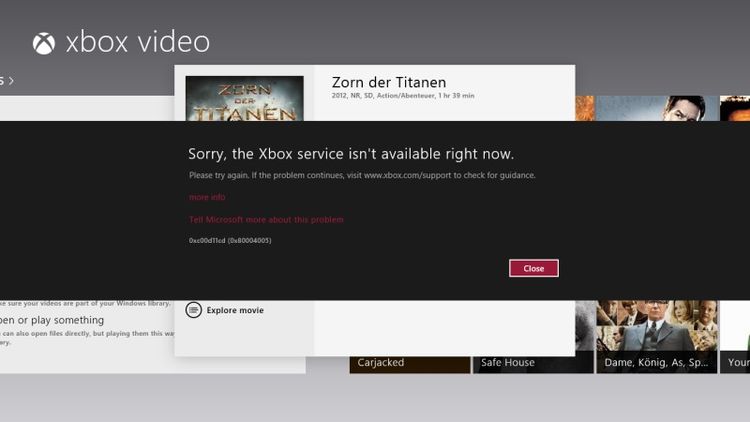This screenshot has width=750, height=422.
Task: Click the Explore movie circle icon
Action: (x=193, y=310)
